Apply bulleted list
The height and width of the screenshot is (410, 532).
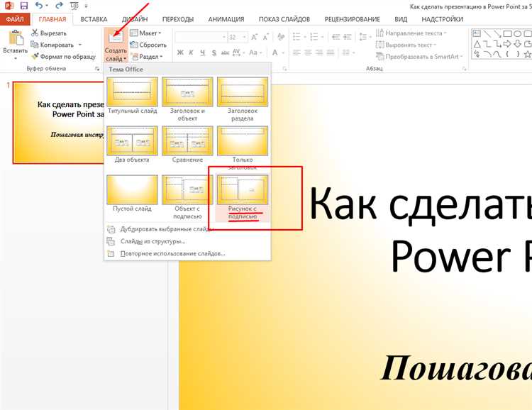(297, 37)
